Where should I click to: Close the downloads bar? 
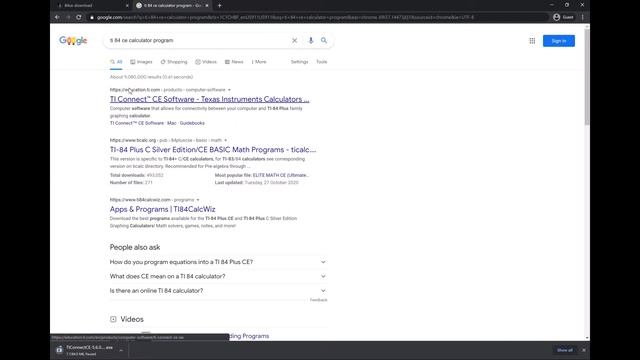[584, 350]
